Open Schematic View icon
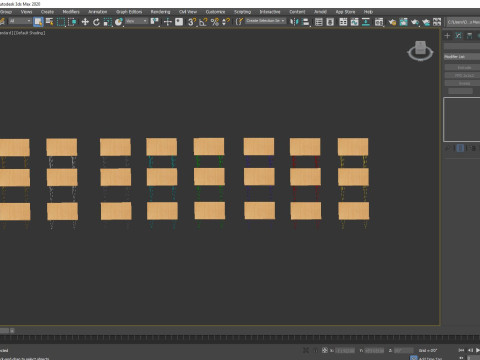480x360 pixels. tap(366, 22)
